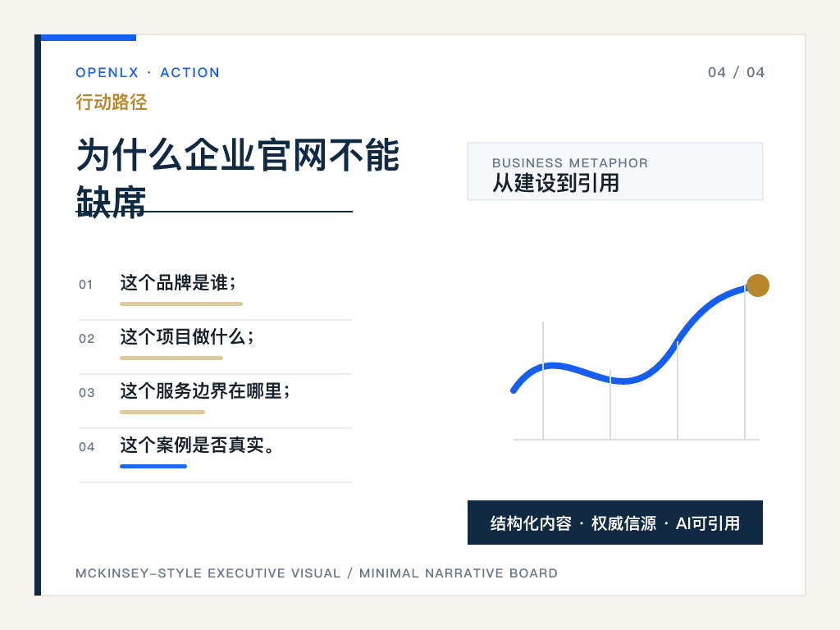Click list item 这个品牌是谁；
The height and width of the screenshot is (630, 840).
178,283
